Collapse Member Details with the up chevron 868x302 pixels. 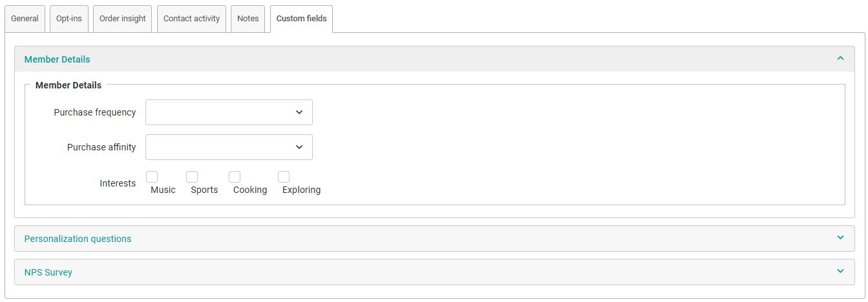840,59
